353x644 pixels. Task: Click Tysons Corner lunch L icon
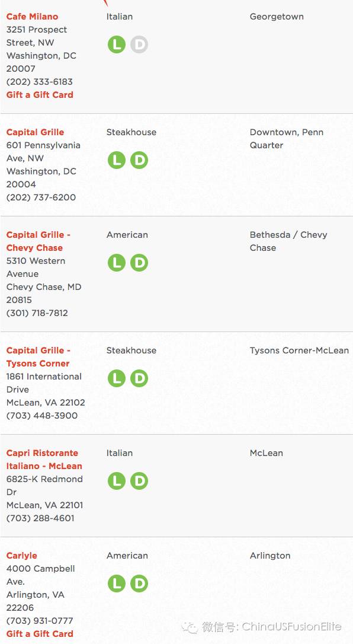[x=117, y=378]
